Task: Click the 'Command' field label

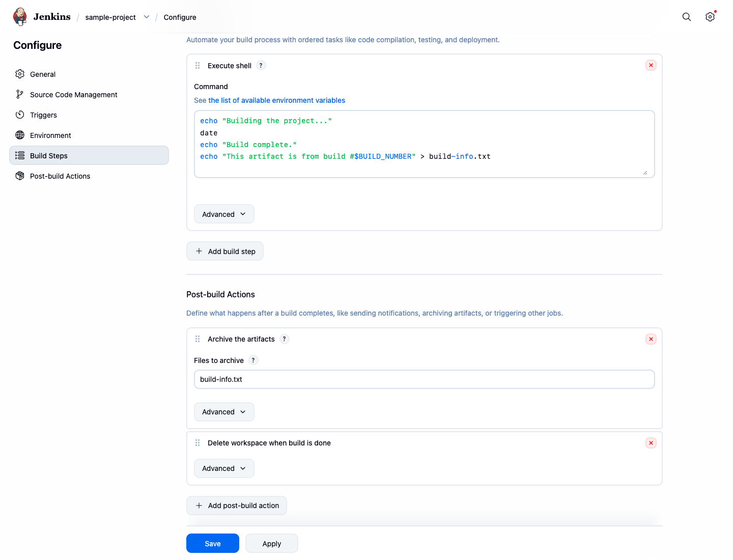Action: click(x=211, y=87)
